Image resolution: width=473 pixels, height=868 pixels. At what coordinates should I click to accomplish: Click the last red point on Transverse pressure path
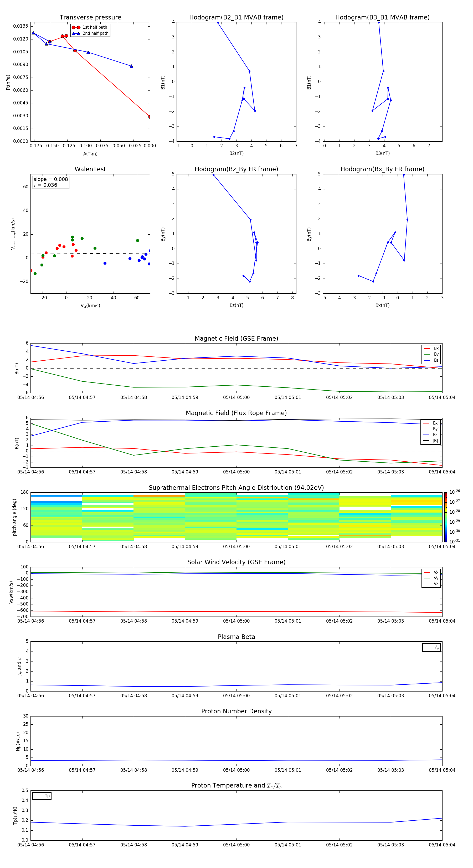pyautogui.click(x=150, y=117)
